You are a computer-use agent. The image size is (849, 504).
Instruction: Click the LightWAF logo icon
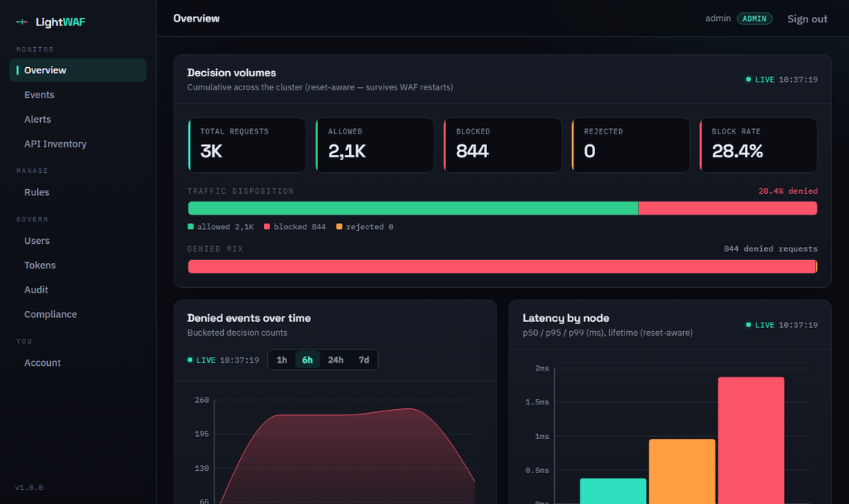point(22,22)
